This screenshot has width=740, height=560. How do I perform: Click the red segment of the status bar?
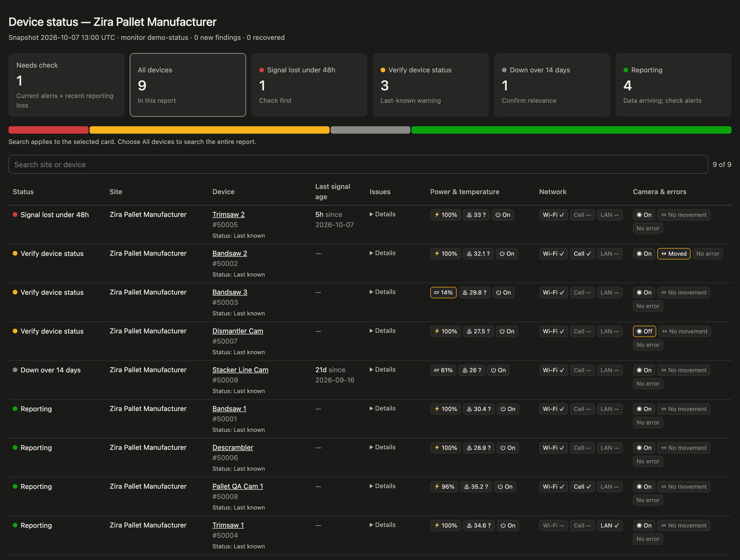coord(49,130)
